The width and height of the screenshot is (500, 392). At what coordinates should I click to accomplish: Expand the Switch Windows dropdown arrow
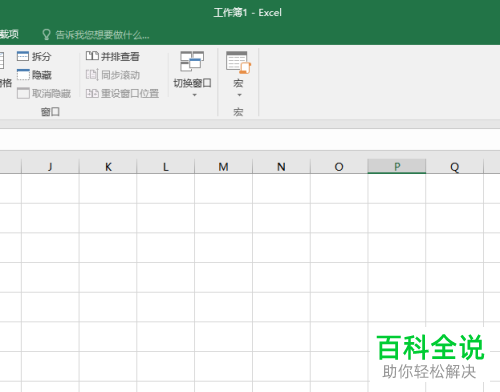click(194, 95)
